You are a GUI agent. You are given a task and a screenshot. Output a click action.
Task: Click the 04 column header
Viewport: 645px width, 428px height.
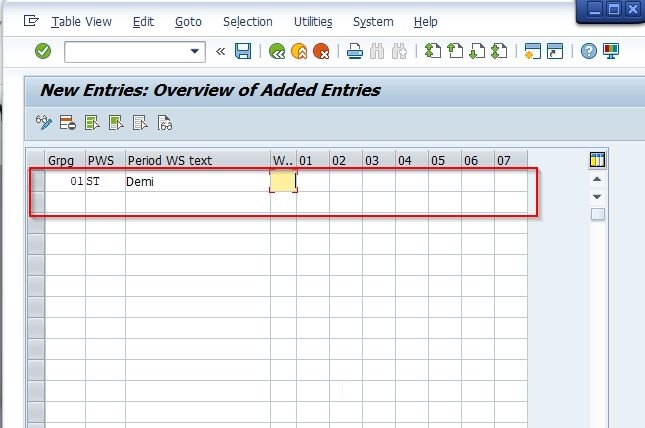click(412, 160)
